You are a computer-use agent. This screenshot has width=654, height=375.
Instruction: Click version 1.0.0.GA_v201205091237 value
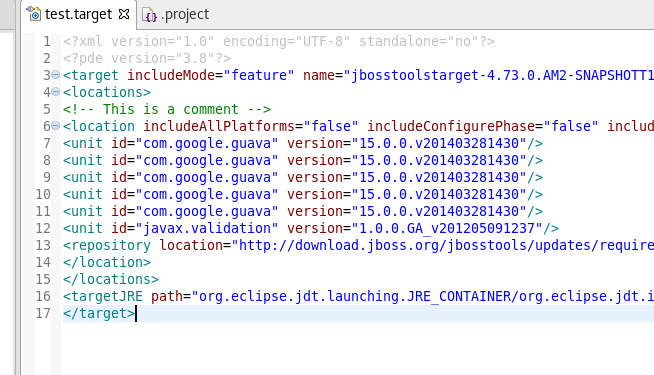coord(447,229)
